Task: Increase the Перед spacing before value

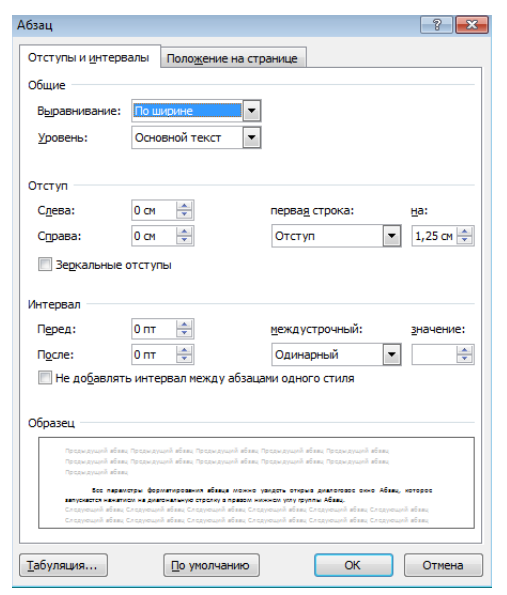Action: pyautogui.click(x=184, y=325)
